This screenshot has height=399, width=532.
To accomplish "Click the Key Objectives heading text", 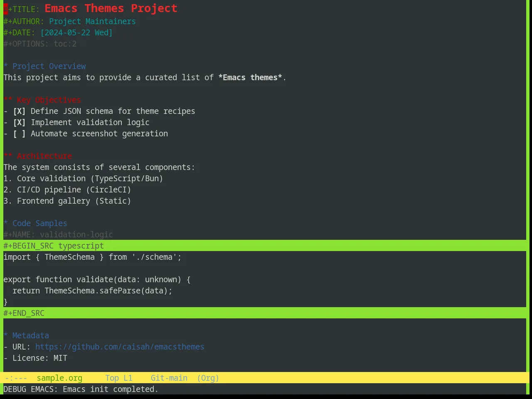I will [x=49, y=100].
